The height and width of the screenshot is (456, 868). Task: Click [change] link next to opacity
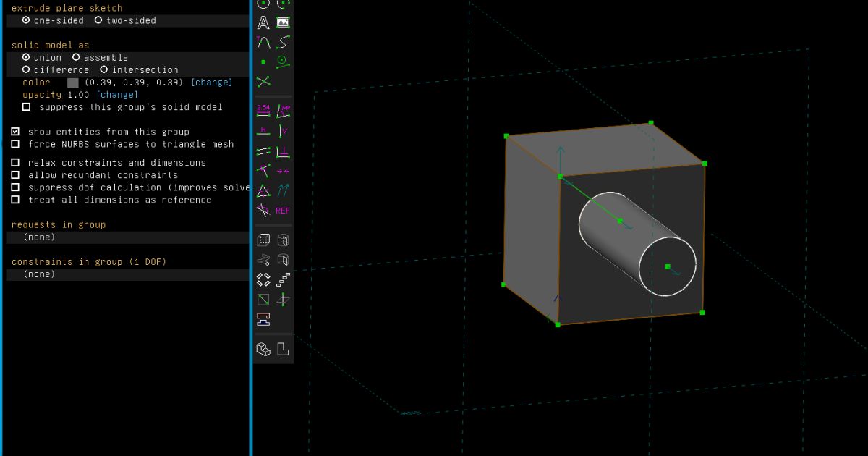click(116, 95)
